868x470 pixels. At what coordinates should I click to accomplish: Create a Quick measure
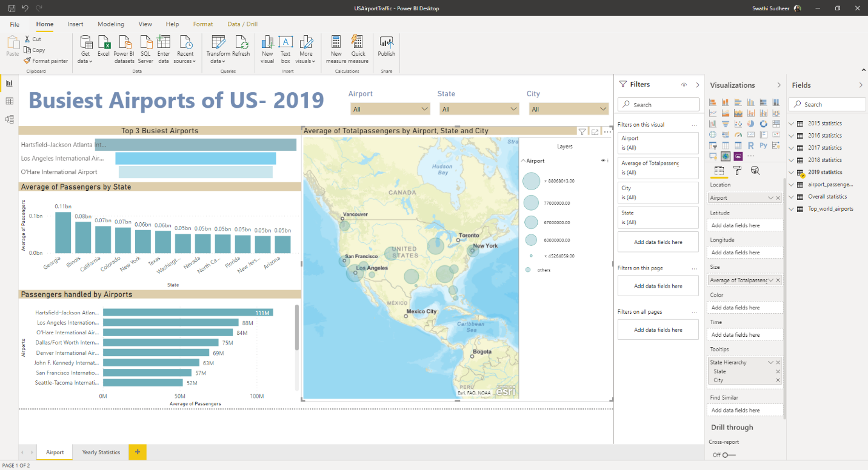tap(358, 49)
